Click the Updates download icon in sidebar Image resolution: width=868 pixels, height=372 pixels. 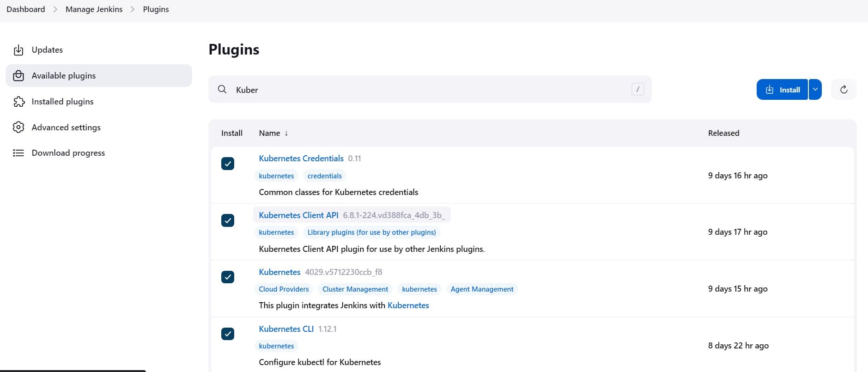pyautogui.click(x=18, y=50)
